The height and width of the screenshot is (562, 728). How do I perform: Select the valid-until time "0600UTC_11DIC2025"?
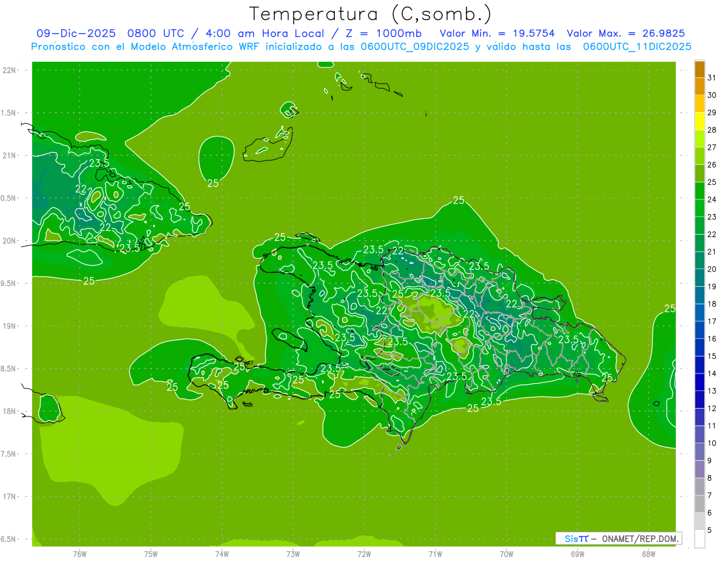coord(637,47)
